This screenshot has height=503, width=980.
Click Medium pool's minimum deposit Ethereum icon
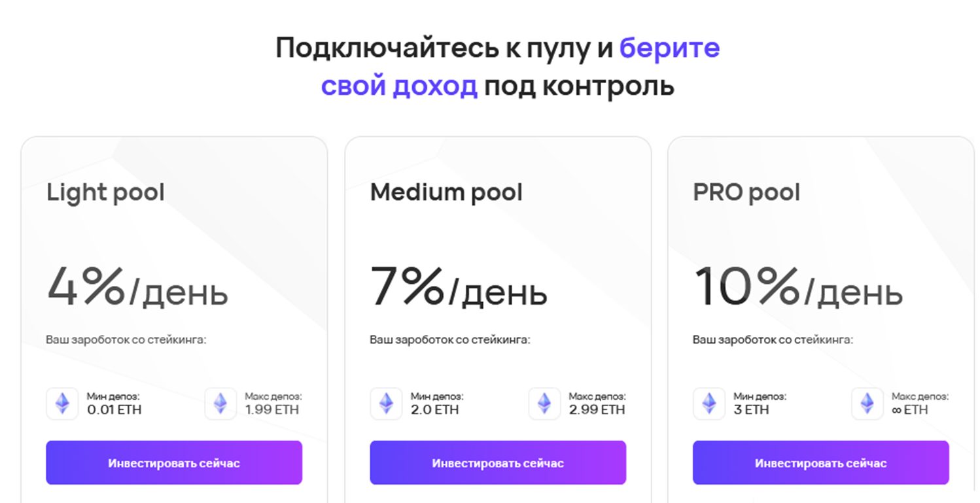click(386, 404)
